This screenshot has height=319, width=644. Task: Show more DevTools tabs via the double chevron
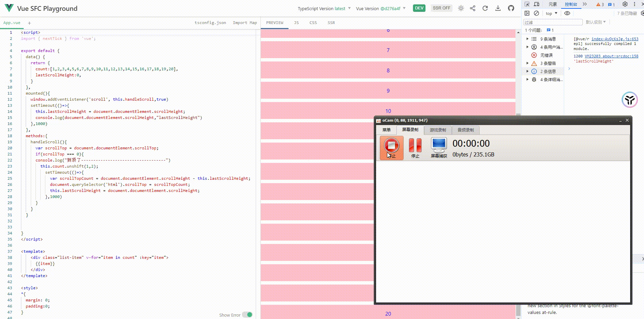[x=585, y=4]
